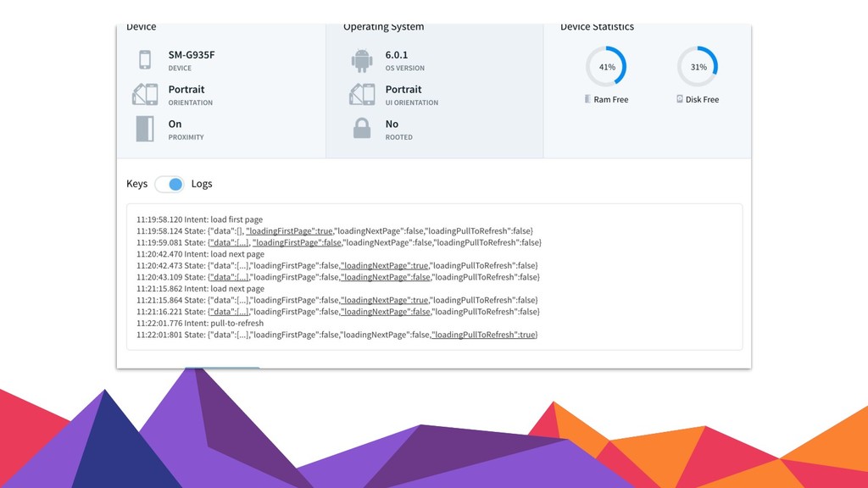The height and width of the screenshot is (488, 868).
Task: Click log line 11:21:15.862 Intent: load next page
Action: (x=200, y=289)
